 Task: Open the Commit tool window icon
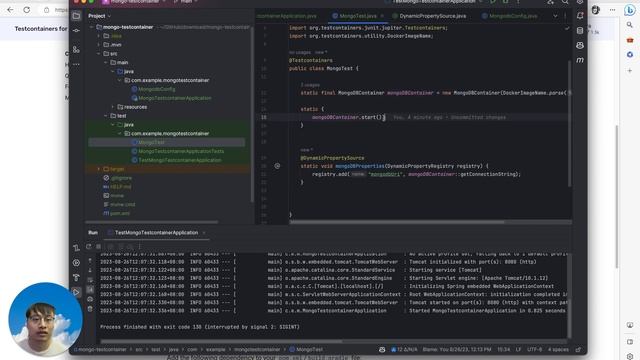(x=76, y=31)
